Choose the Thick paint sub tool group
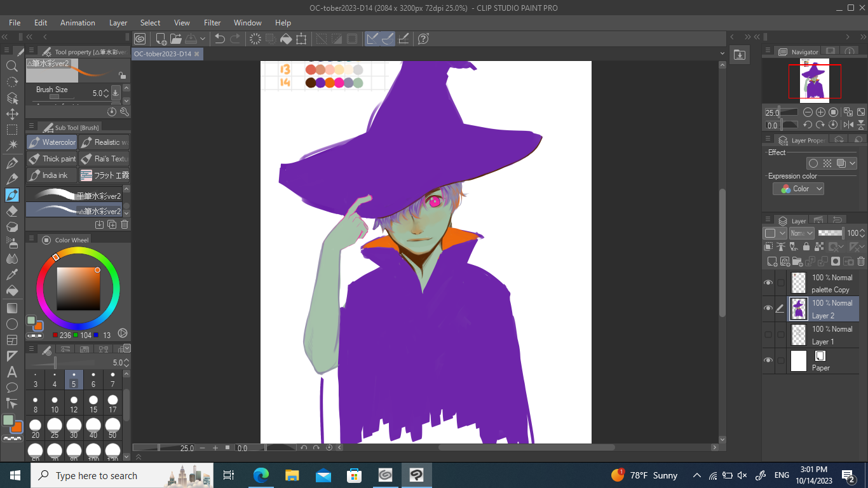This screenshot has width=868, height=488. (x=52, y=159)
